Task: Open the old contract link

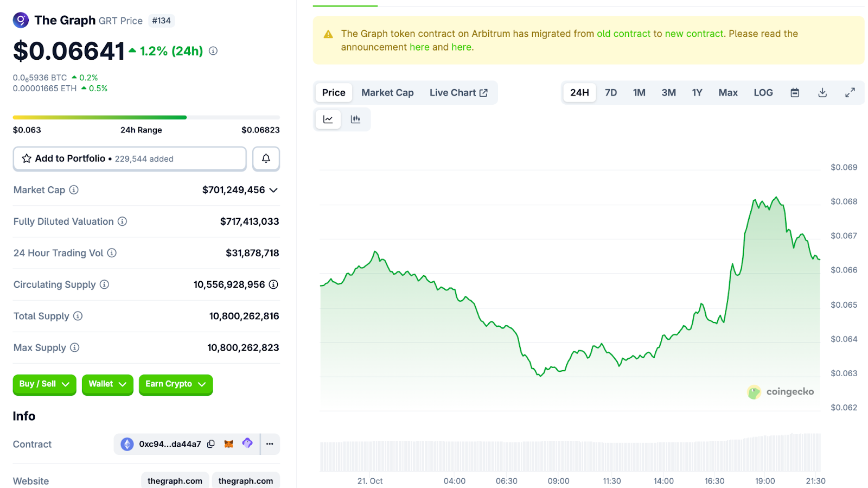Action: click(623, 34)
